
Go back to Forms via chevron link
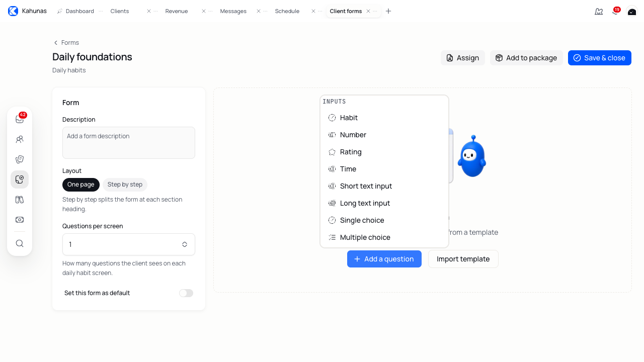66,43
